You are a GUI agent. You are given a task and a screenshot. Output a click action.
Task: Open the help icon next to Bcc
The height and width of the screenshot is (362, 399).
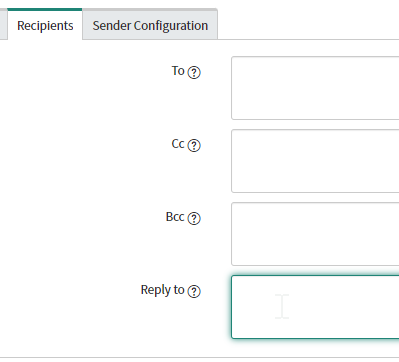tap(194, 218)
